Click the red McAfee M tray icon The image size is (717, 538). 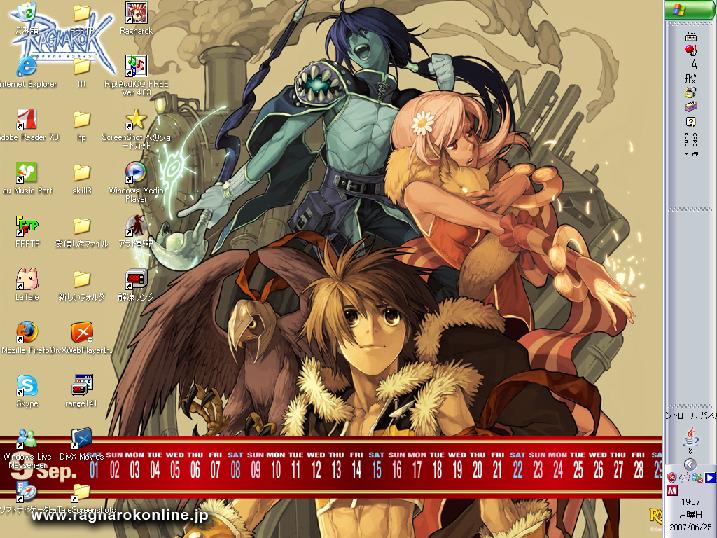[673, 491]
